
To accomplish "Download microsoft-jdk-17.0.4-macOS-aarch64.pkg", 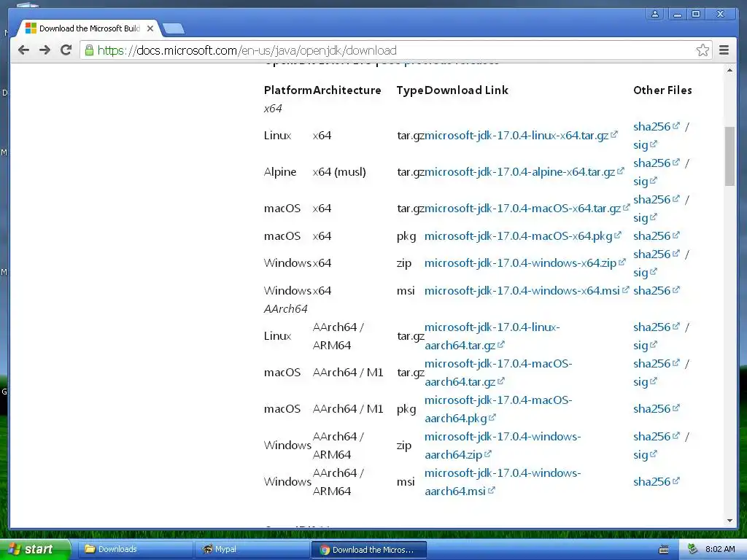I will 498,409.
